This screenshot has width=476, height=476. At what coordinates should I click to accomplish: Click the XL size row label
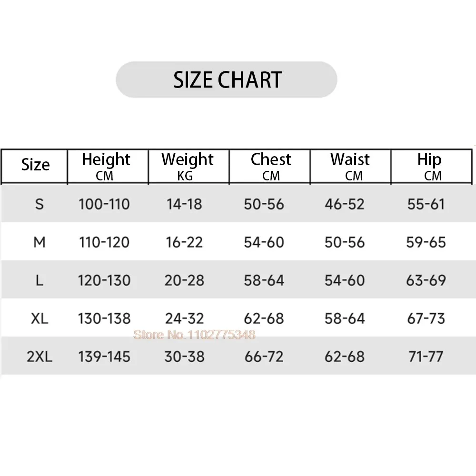(x=40, y=318)
